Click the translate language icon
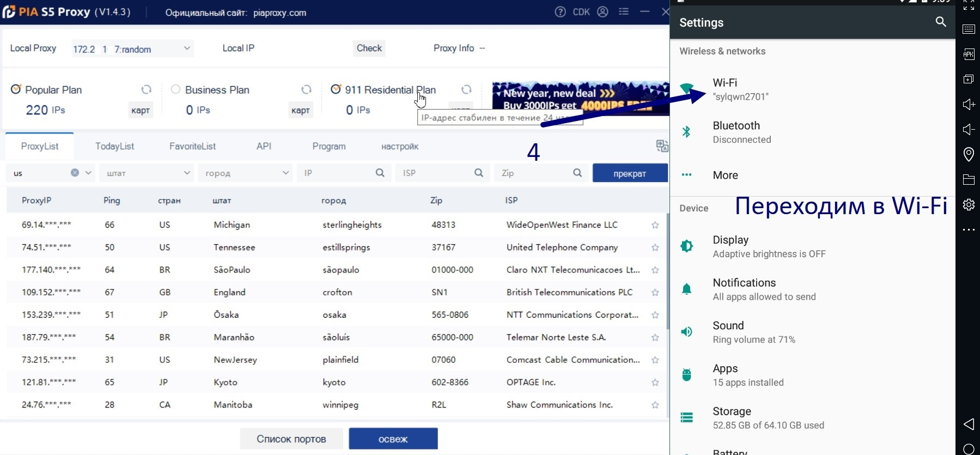980x455 pixels. pos(662,146)
